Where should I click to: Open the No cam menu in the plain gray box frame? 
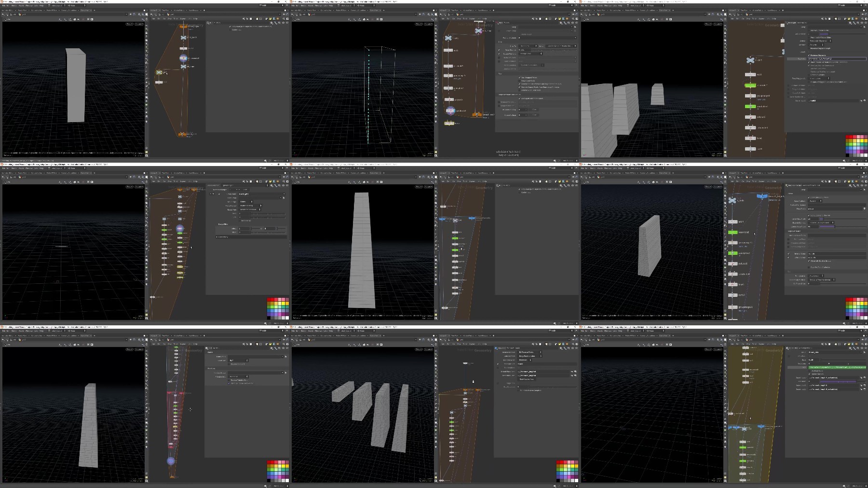pos(139,24)
